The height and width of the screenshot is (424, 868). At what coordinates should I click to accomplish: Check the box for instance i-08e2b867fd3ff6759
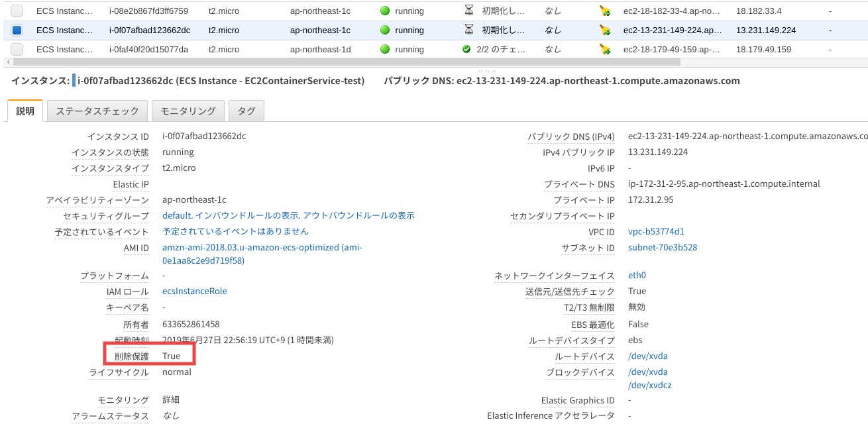(x=17, y=11)
